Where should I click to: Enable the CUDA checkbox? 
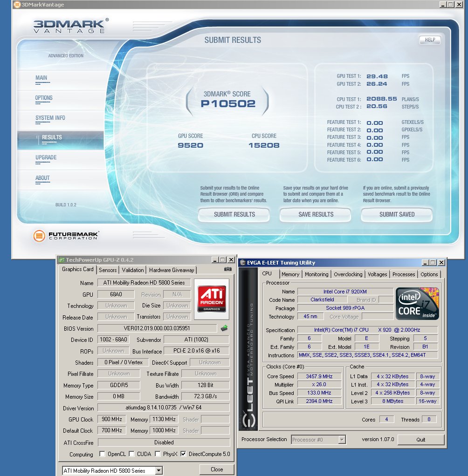coord(131,454)
